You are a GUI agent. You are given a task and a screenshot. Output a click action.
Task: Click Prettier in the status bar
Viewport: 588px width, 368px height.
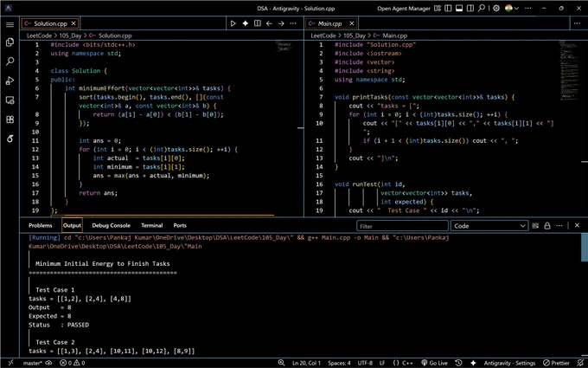[557, 363]
